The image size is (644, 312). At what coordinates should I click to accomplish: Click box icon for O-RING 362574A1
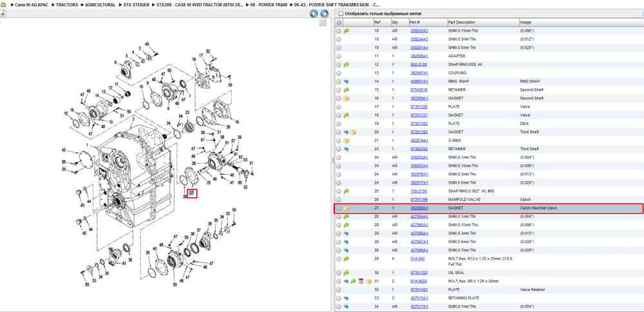[x=346, y=141]
